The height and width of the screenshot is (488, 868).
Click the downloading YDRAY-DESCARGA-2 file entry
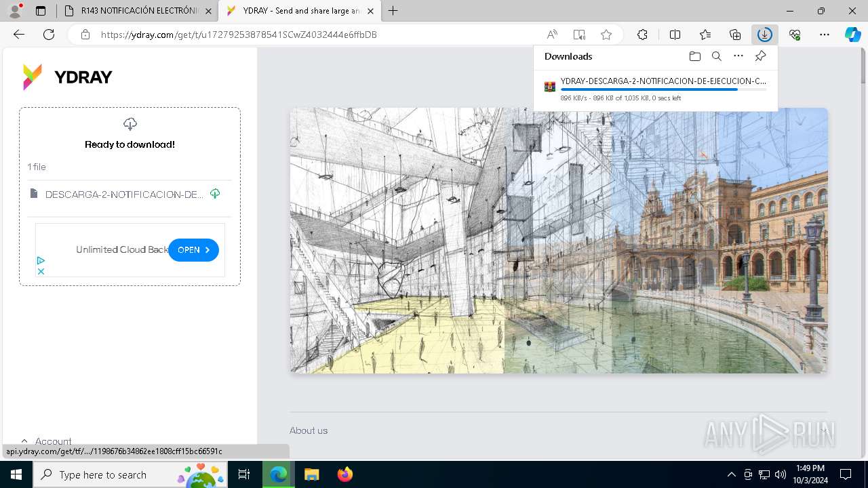click(x=656, y=89)
